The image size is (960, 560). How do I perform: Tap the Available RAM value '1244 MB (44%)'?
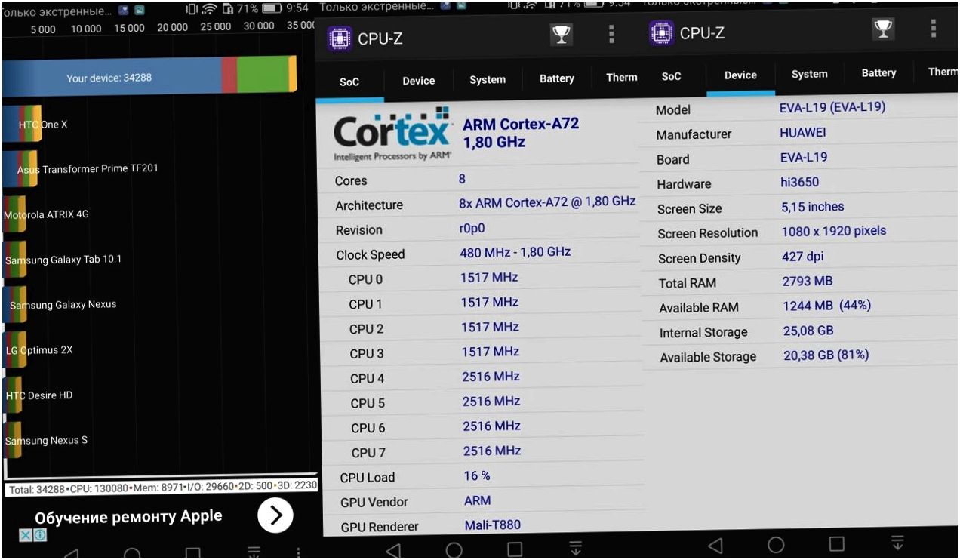tap(827, 306)
